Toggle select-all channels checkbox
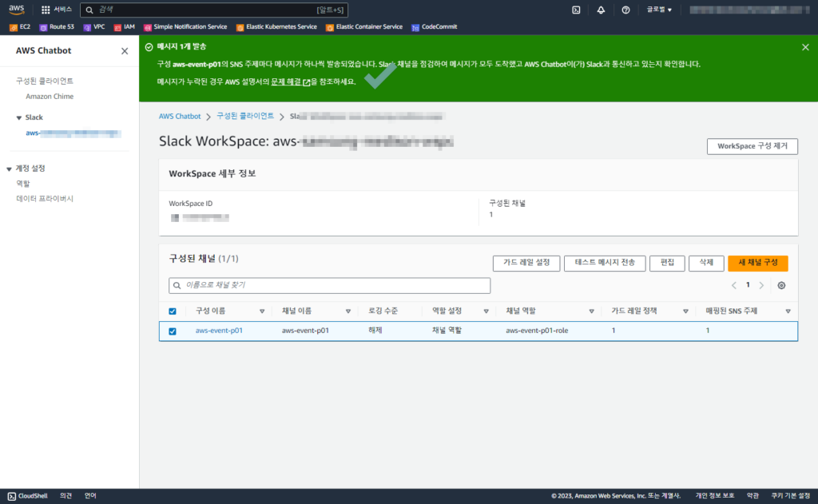Screen dimensions: 818x504 point(173,312)
